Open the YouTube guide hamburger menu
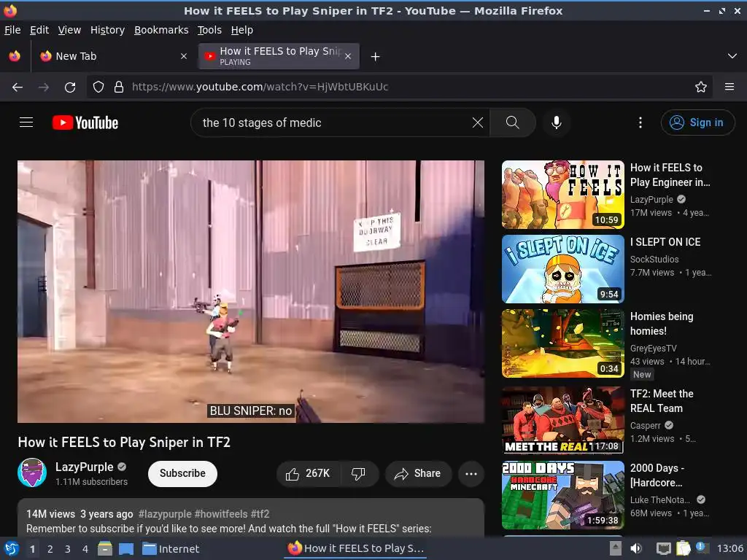 pyautogui.click(x=26, y=122)
